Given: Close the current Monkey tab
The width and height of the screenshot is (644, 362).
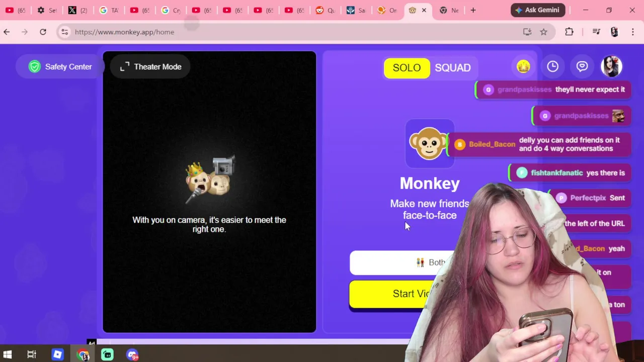Looking at the screenshot, I should pos(424,10).
